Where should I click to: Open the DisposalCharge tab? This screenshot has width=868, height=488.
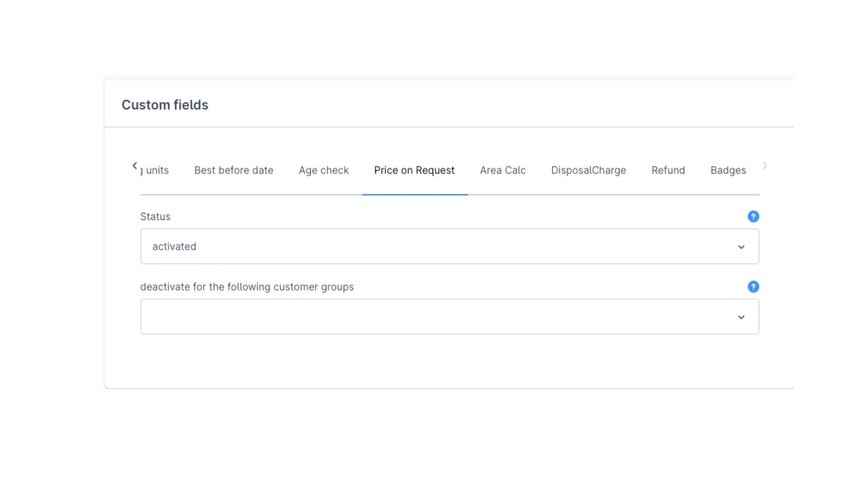coord(588,170)
